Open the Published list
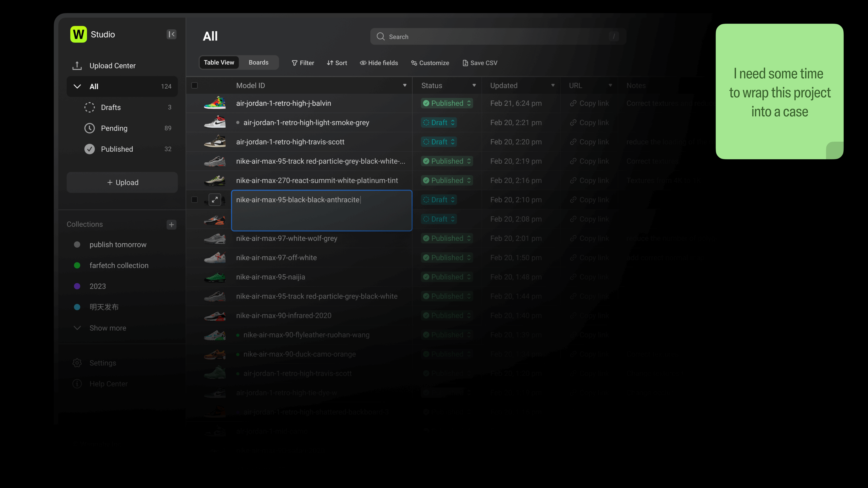Screen dimensions: 868x488 [x=122, y=149]
